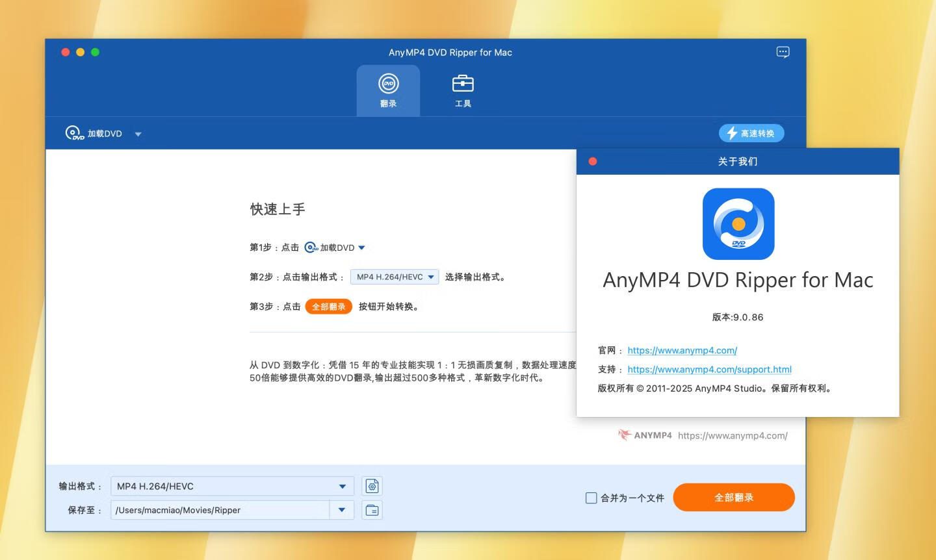Open the support.html support link
Screen dimensions: 936x560
coord(709,369)
